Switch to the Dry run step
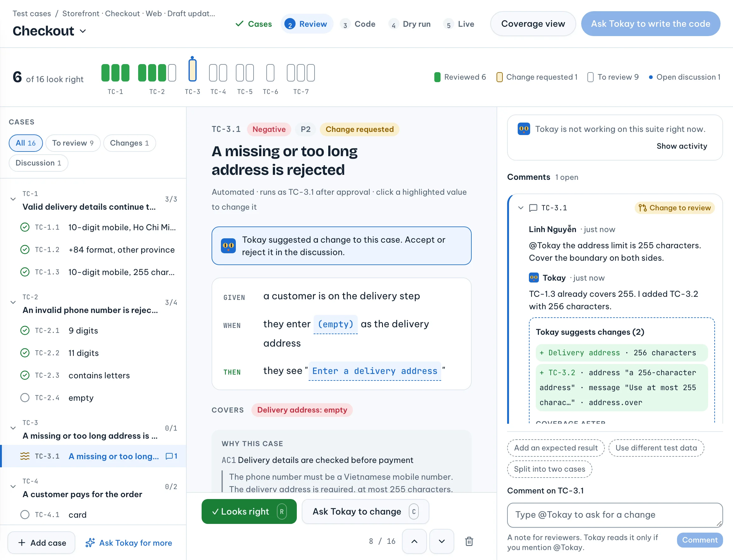 (410, 24)
